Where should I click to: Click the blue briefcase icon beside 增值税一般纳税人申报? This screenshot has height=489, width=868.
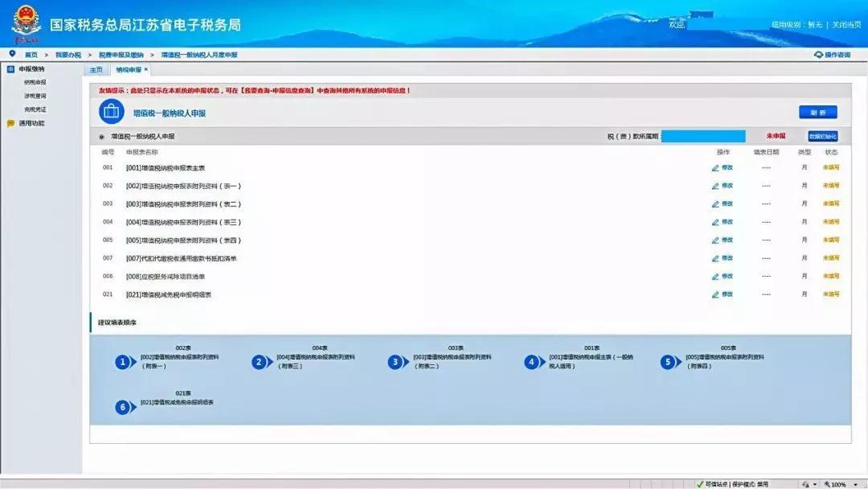(x=111, y=112)
